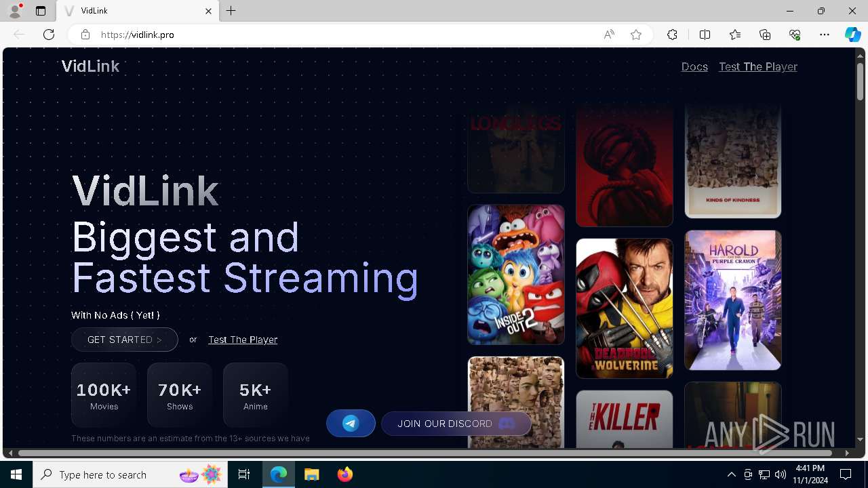Open the Longlegs poster
The image size is (868, 488).
(516, 149)
